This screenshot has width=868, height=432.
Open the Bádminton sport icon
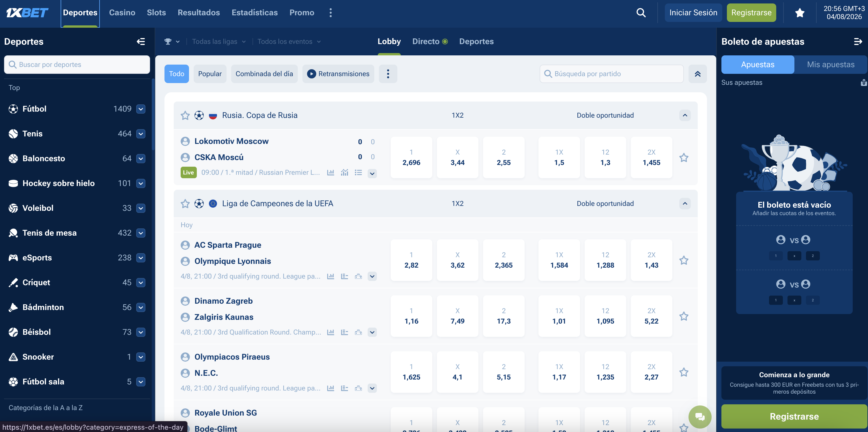pos(13,307)
